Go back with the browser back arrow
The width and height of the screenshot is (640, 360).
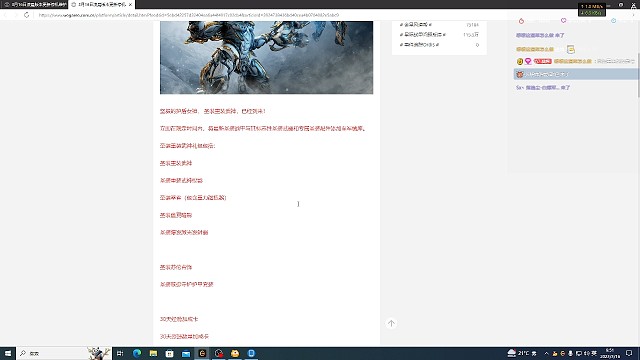point(6,15)
